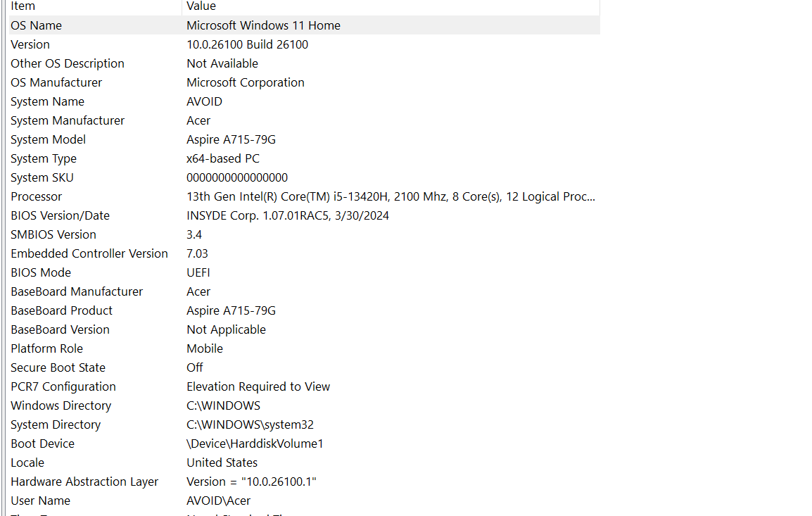The height and width of the screenshot is (516, 812).
Task: Select the Hardware Abstraction Layer row
Action: 305,482
